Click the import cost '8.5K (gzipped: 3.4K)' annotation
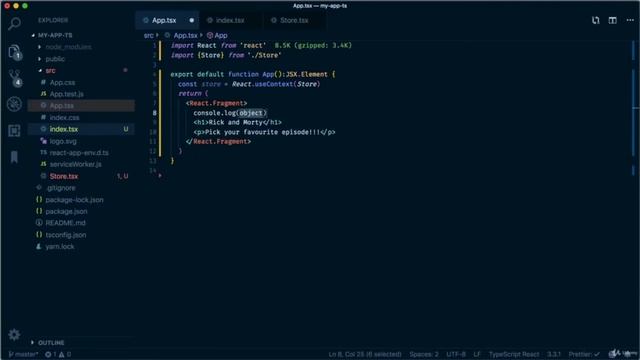The height and width of the screenshot is (360, 640). coord(313,46)
